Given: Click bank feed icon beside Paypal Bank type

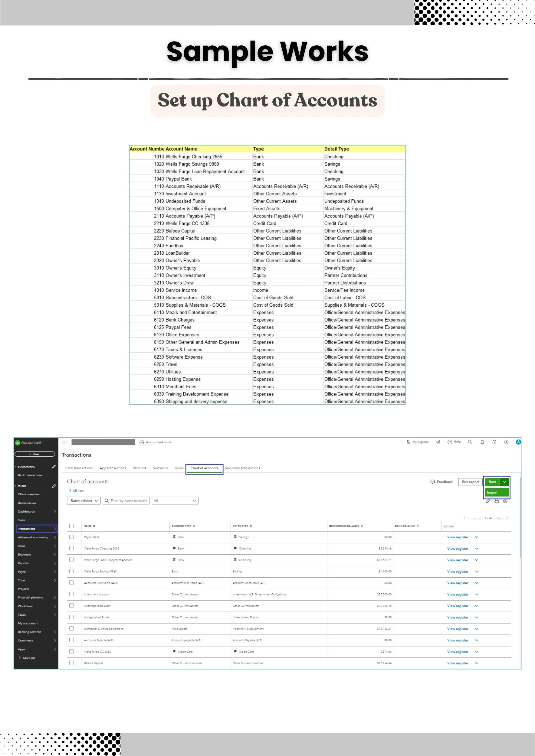Looking at the screenshot, I should click(174, 537).
